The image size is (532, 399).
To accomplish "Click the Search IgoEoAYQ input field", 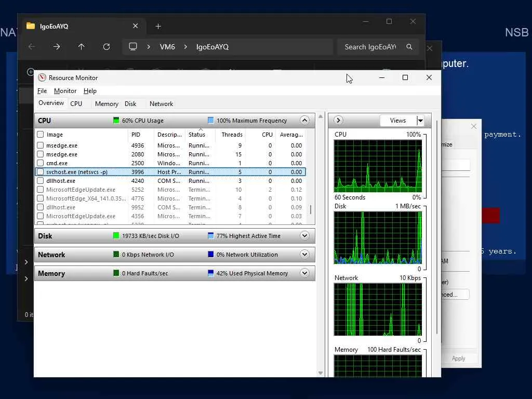I will pos(370,47).
